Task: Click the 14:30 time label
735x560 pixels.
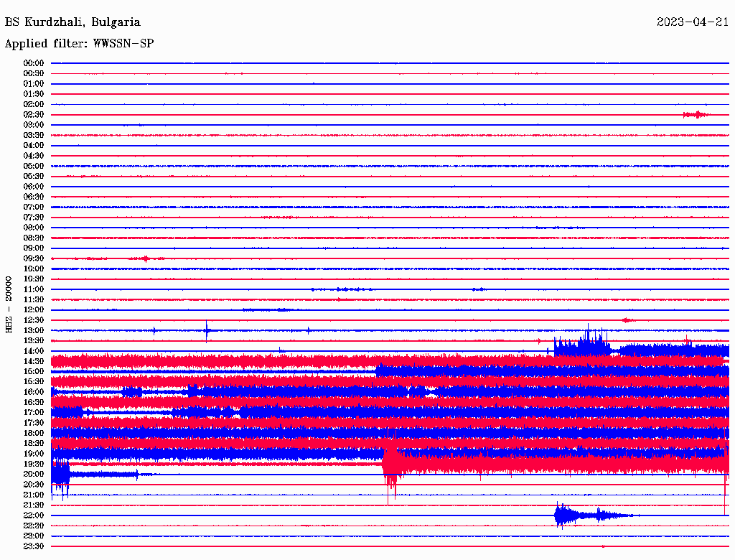Action: click(x=34, y=361)
